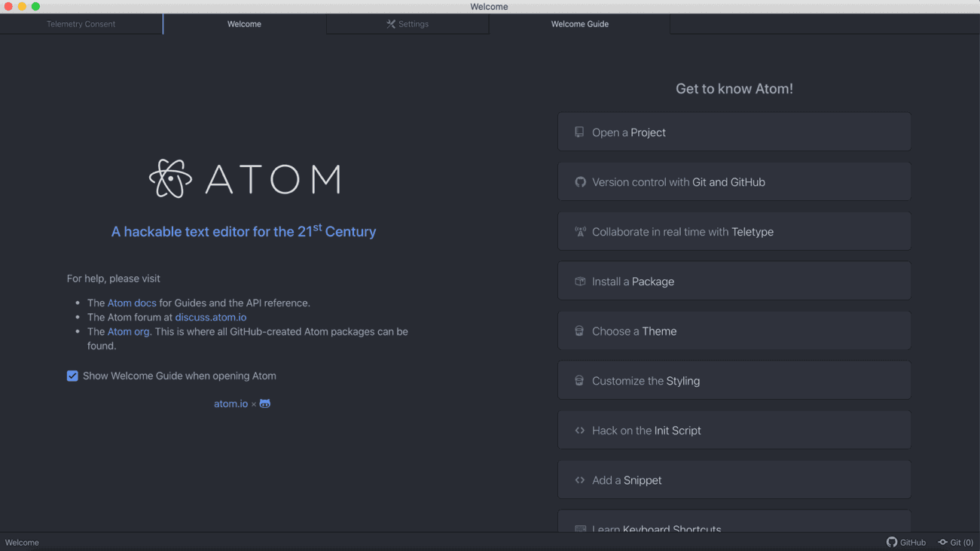Click the code brackets icon beside Init Script

[580, 431]
